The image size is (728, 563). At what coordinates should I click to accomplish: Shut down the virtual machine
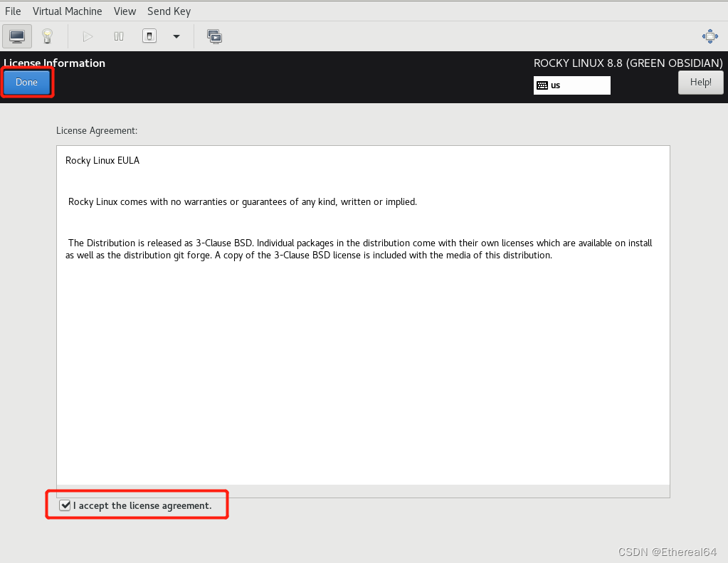point(149,36)
